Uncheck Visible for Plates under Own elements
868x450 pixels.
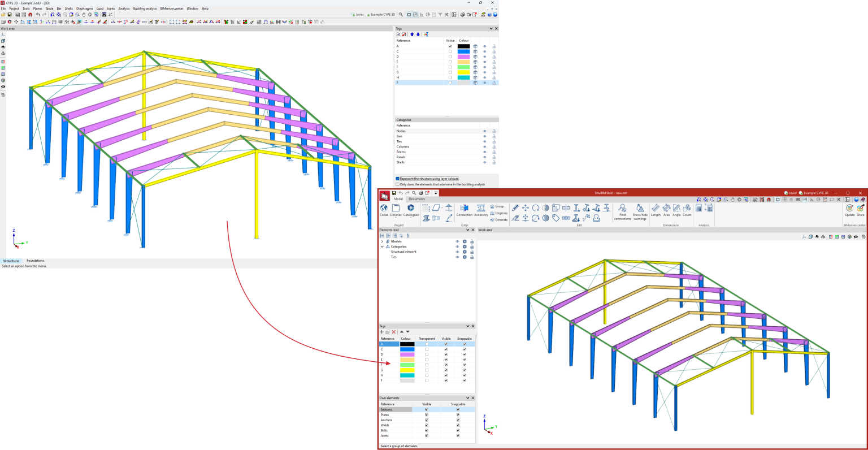(427, 414)
